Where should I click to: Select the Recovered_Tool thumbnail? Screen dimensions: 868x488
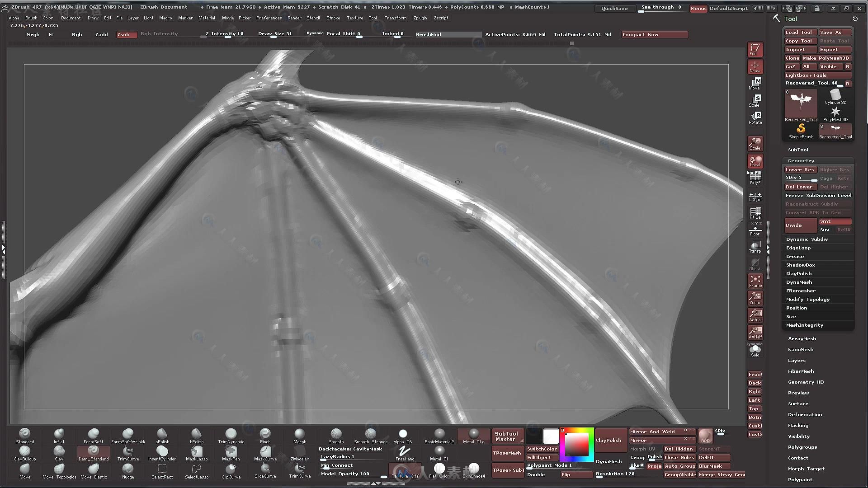click(x=801, y=106)
